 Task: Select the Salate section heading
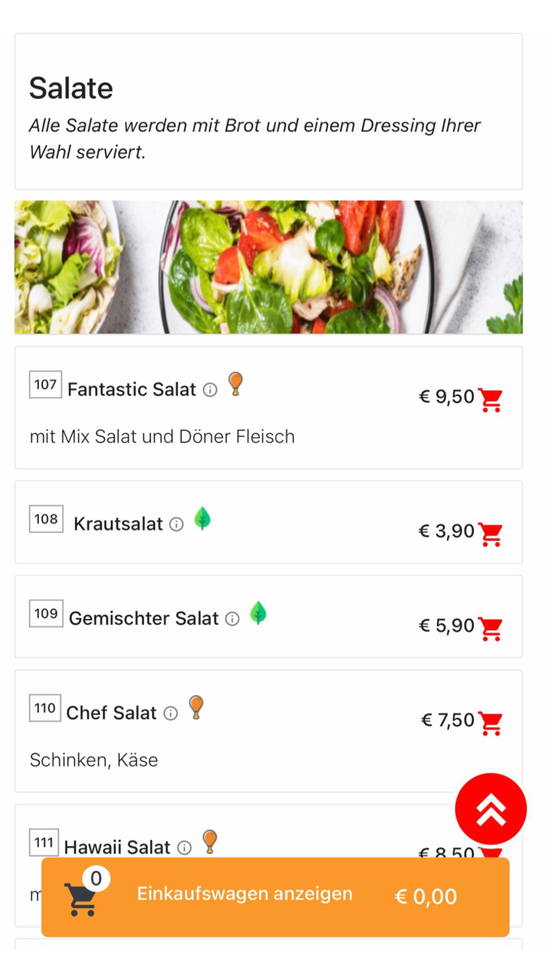coord(71,88)
